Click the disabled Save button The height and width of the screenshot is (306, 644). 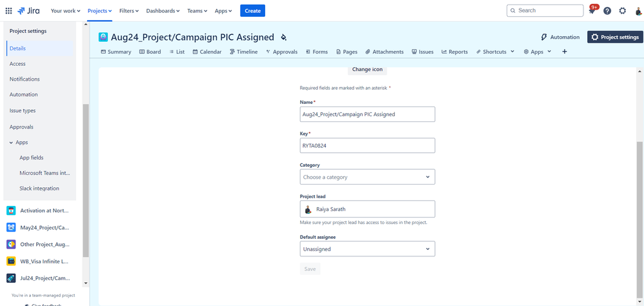pyautogui.click(x=310, y=269)
